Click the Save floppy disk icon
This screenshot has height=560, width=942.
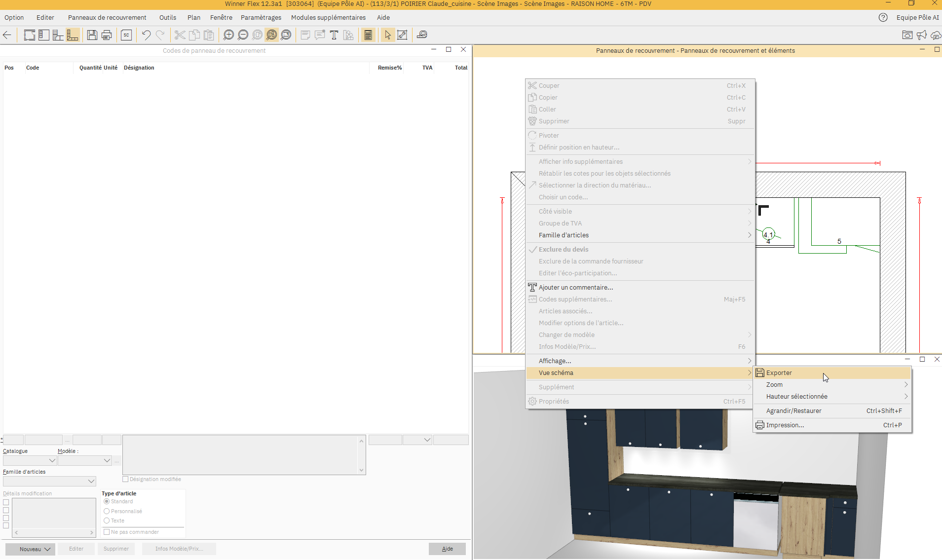(92, 35)
